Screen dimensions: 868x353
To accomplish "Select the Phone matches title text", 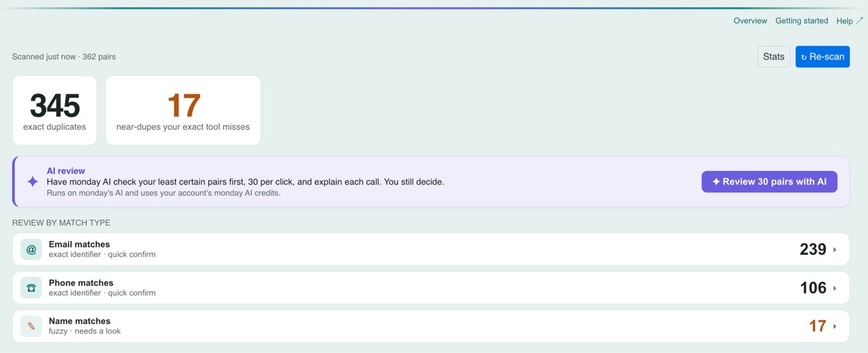I will tap(81, 283).
